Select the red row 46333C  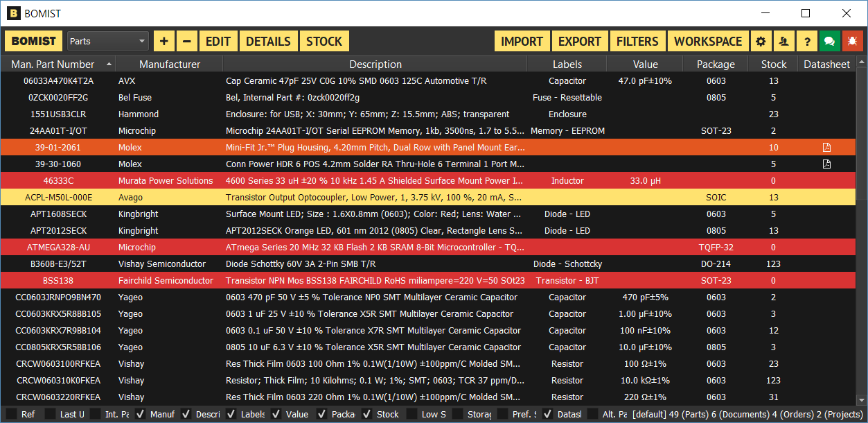pos(427,181)
